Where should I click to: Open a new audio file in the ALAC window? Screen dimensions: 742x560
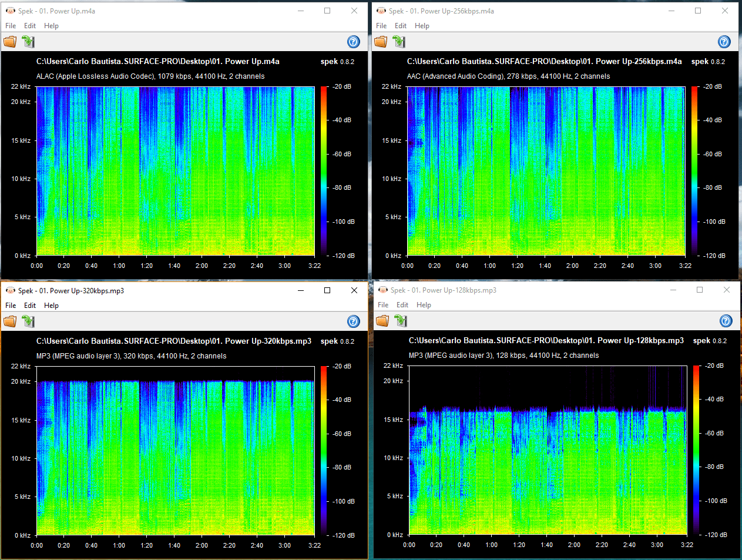(x=10, y=42)
